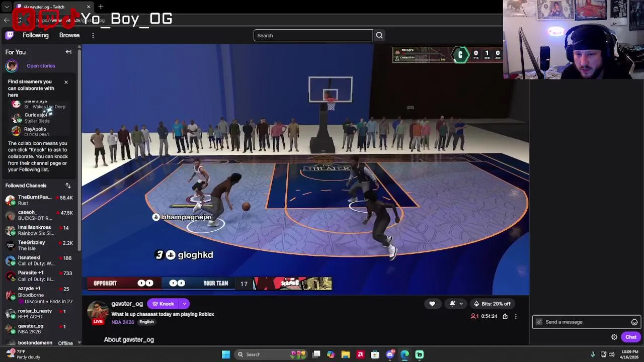The width and height of the screenshot is (644, 362).
Task: Click the English language tag
Action: tap(146, 322)
